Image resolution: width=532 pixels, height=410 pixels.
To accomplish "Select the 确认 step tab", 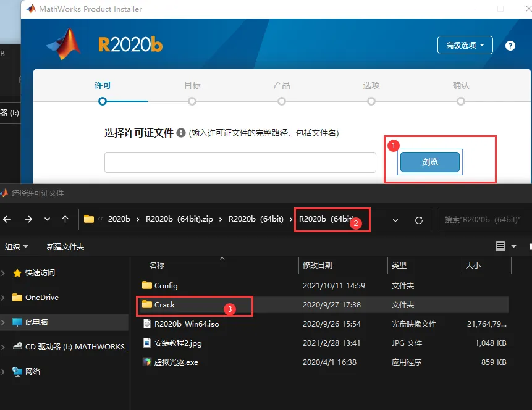I will [461, 85].
